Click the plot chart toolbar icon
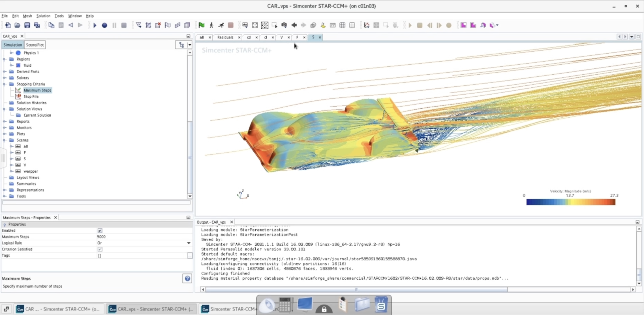Viewport: 644px width, 315px height. click(x=366, y=25)
